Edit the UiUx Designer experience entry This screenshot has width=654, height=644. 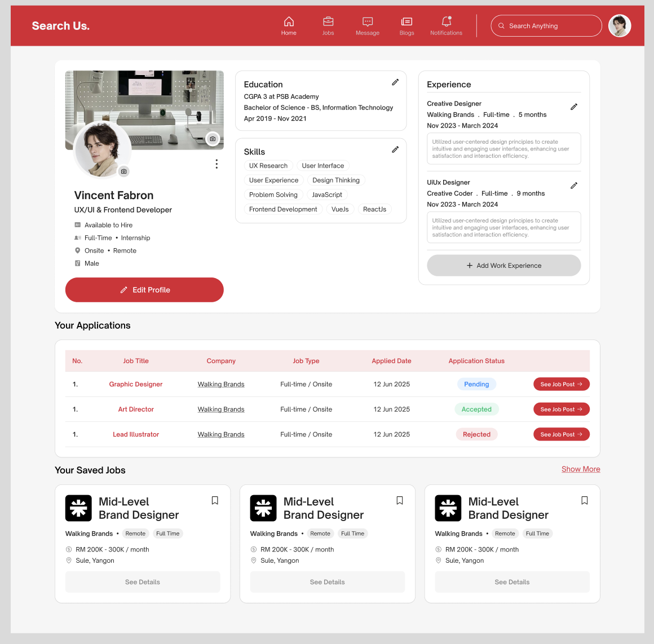573,186
